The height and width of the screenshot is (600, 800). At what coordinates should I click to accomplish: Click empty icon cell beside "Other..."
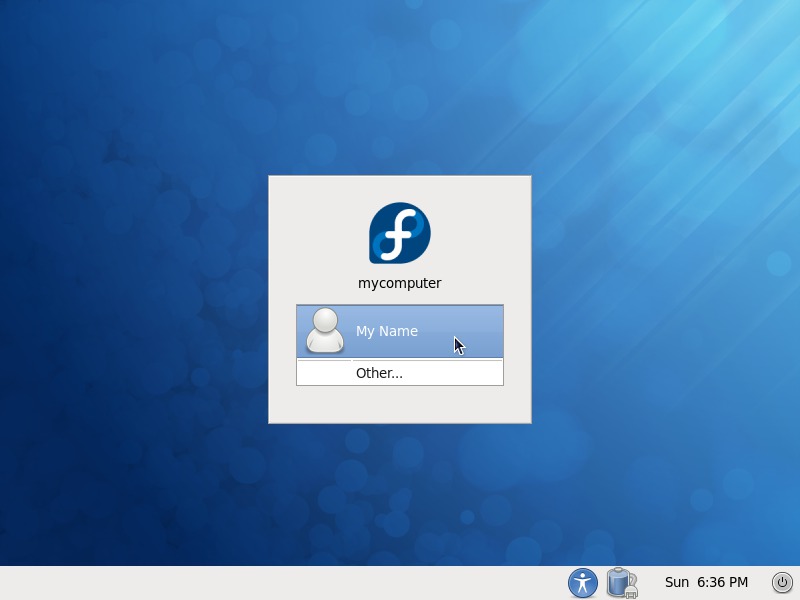pyautogui.click(x=324, y=373)
